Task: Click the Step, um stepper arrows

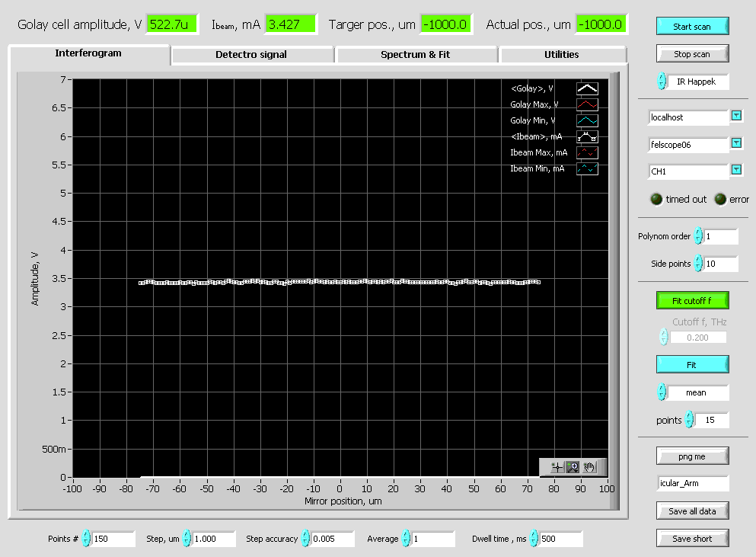Action: [x=187, y=538]
